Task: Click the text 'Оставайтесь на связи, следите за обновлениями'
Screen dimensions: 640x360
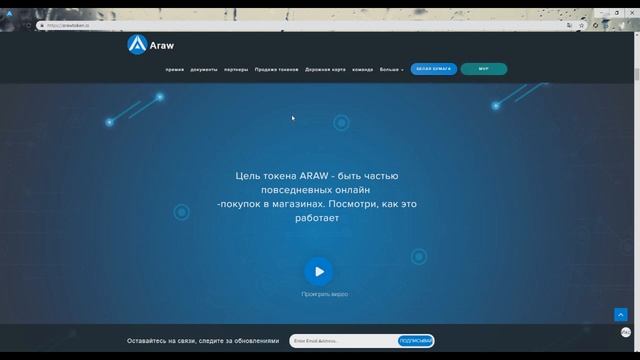Action: click(x=203, y=341)
